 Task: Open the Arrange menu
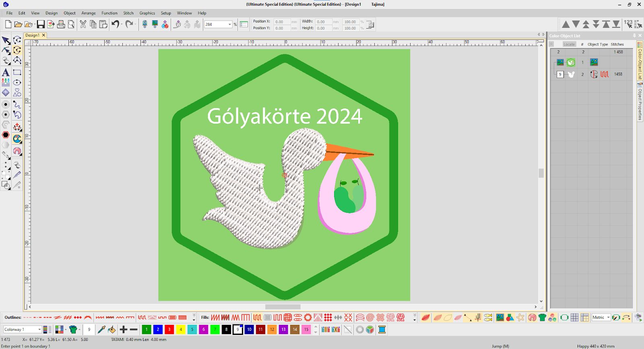(x=89, y=13)
